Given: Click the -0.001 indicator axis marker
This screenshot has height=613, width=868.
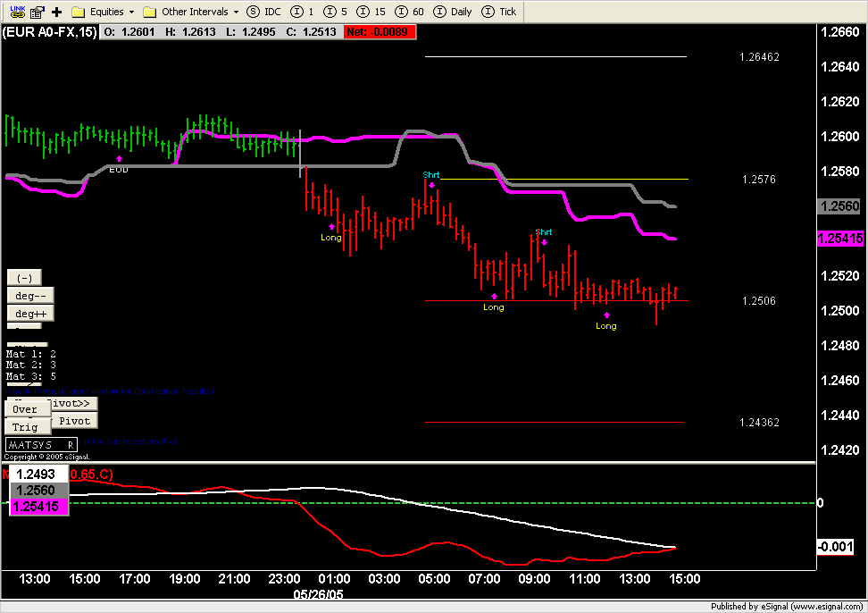Looking at the screenshot, I should point(835,547).
